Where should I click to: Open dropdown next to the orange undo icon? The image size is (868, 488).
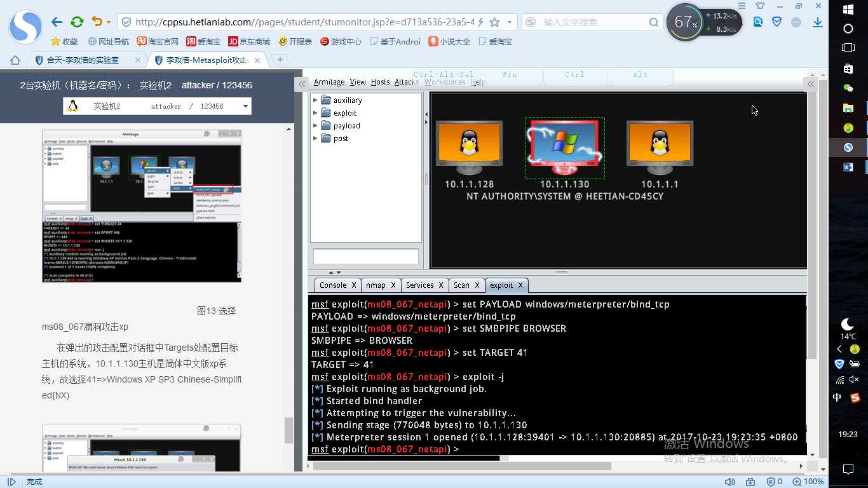pos(109,23)
